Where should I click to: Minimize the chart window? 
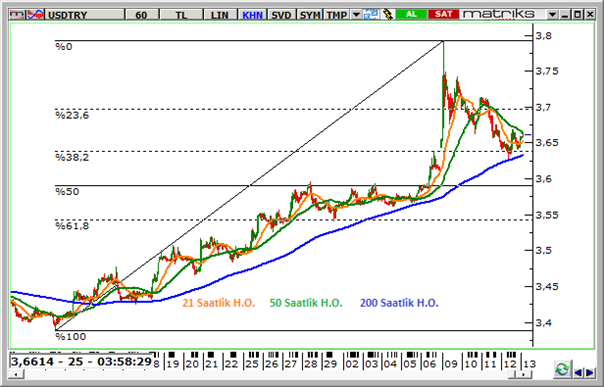coord(565,15)
